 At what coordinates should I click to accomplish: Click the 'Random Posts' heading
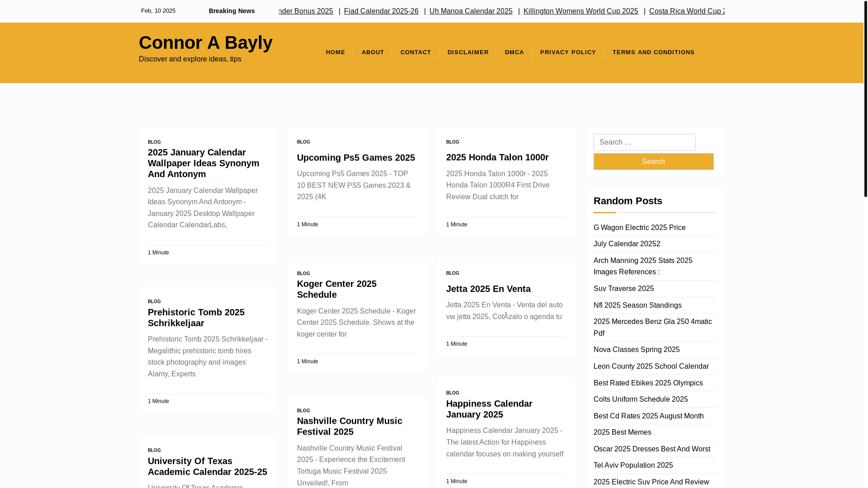pyautogui.click(x=627, y=201)
